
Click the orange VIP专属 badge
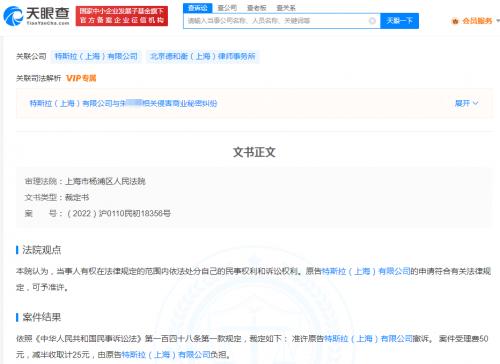pyautogui.click(x=81, y=78)
